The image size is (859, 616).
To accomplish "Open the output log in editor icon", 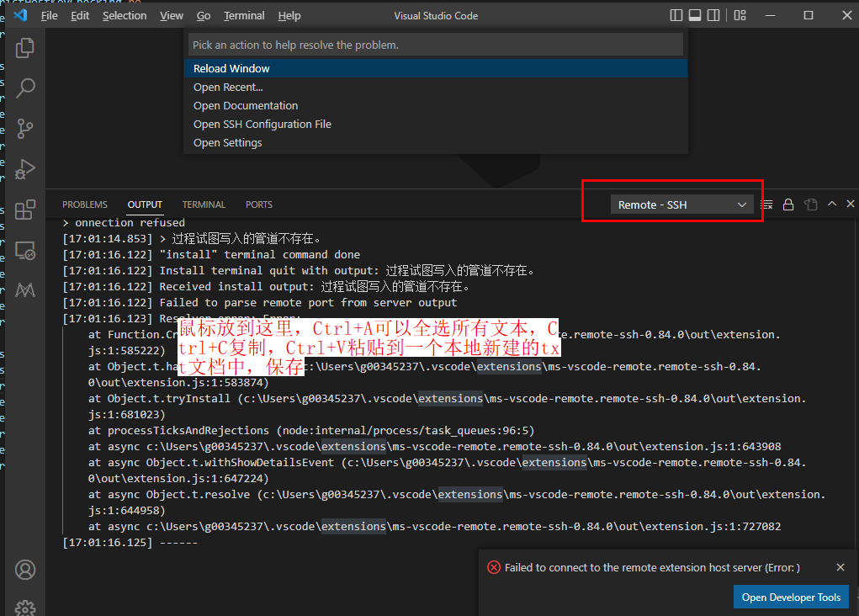I will (x=811, y=204).
